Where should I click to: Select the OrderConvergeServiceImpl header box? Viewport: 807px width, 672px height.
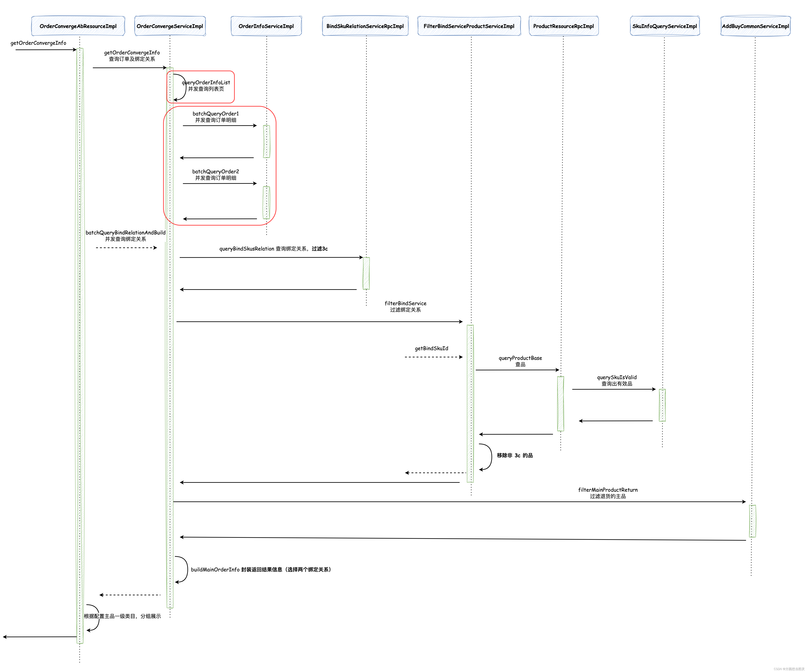[x=170, y=26]
